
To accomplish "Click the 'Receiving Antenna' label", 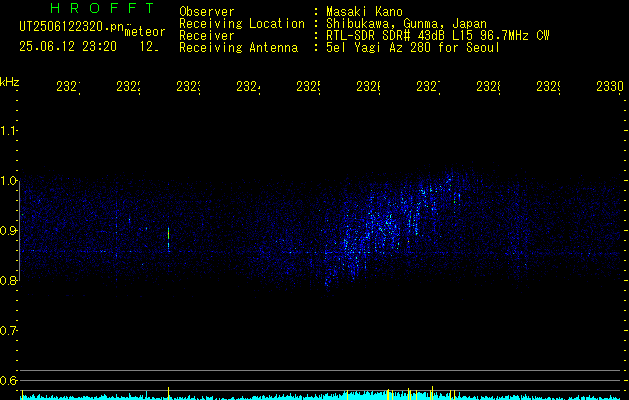I will pyautogui.click(x=239, y=48).
